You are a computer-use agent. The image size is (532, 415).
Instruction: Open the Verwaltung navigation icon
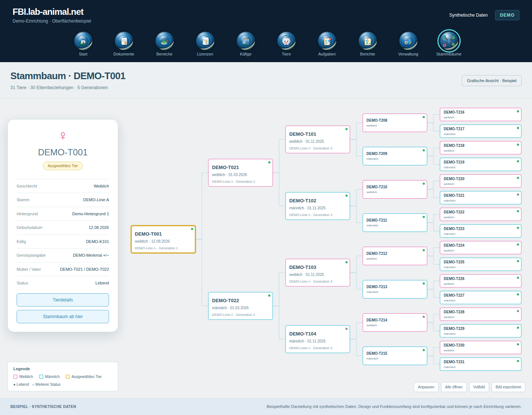point(408,41)
